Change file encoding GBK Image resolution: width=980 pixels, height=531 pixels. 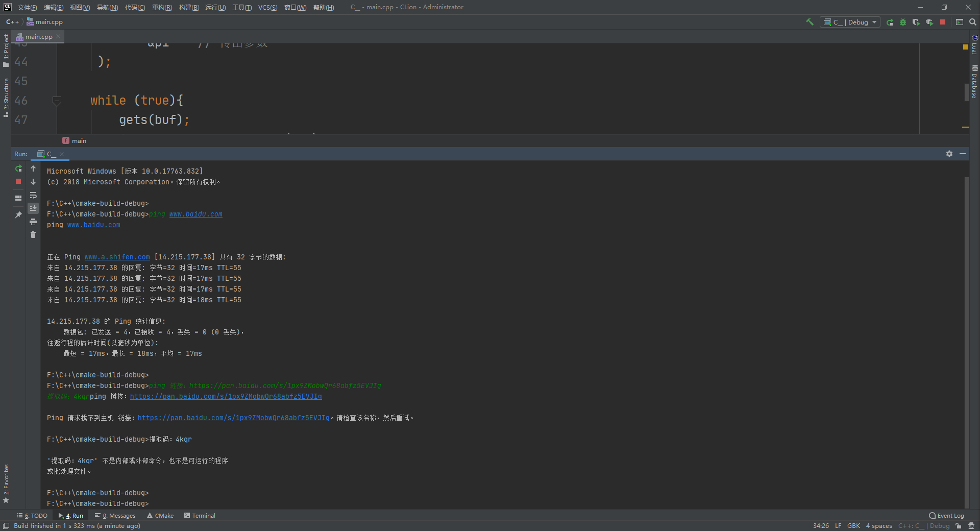[853, 526]
